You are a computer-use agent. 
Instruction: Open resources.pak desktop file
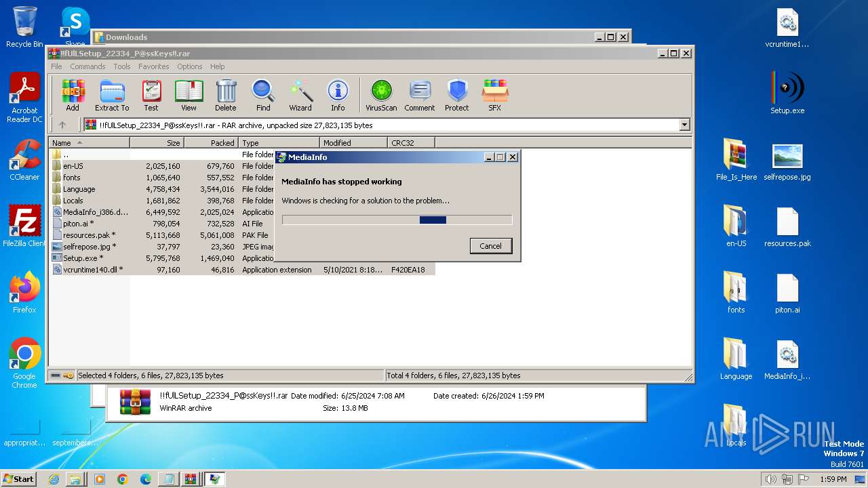coord(787,226)
